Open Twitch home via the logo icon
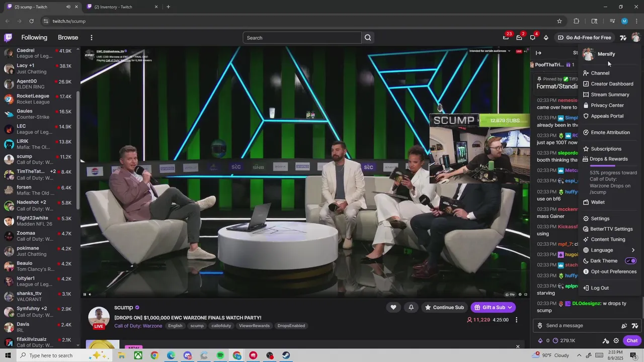644x362 pixels. [8, 37]
